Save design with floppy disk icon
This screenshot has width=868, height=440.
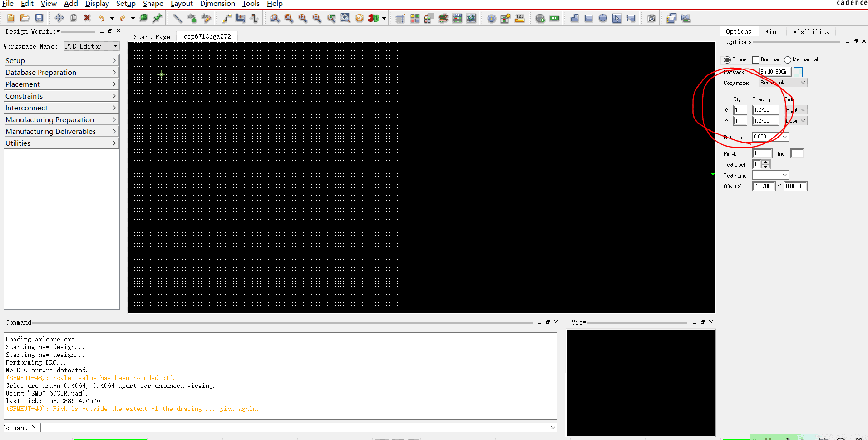[x=39, y=18]
